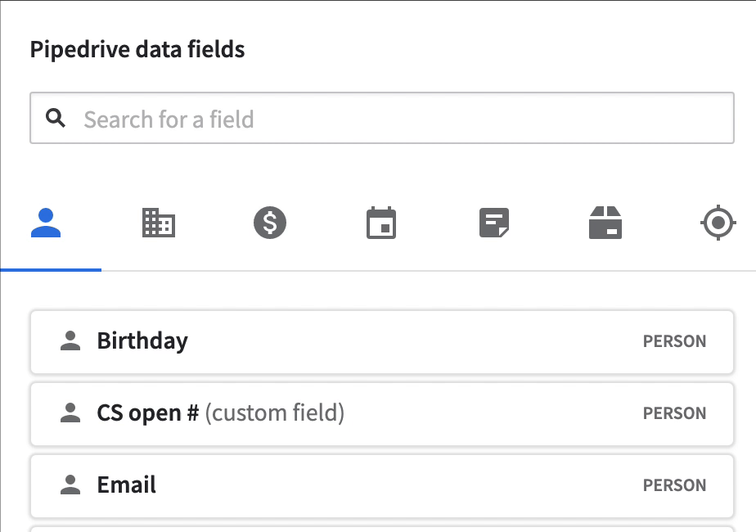The width and height of the screenshot is (756, 532).
Task: Pick the Email person field
Action: pos(382,485)
